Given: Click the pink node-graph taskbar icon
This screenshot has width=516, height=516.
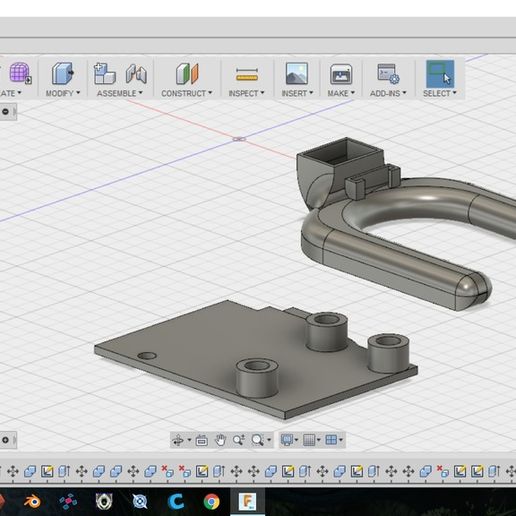Looking at the screenshot, I should coord(68,502).
